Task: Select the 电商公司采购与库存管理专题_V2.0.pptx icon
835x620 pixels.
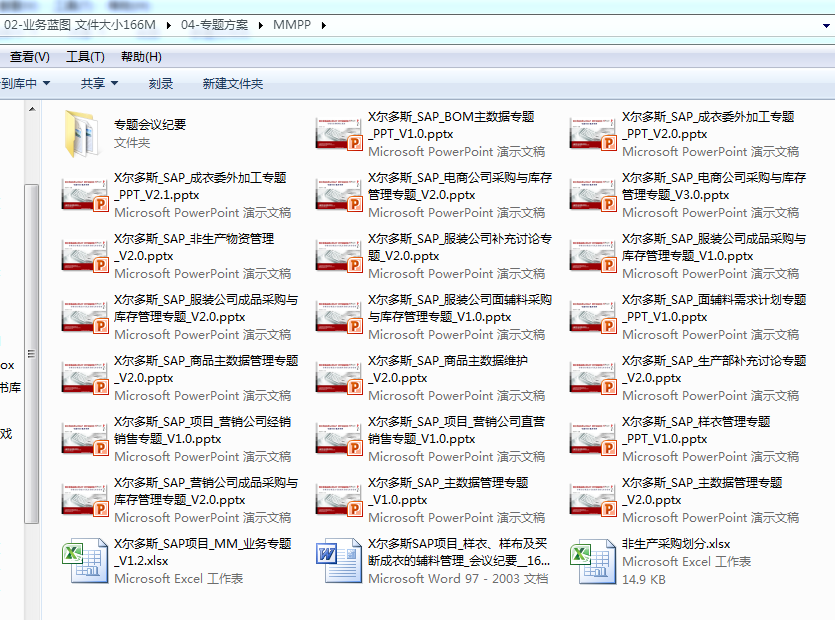Action: tap(339, 195)
